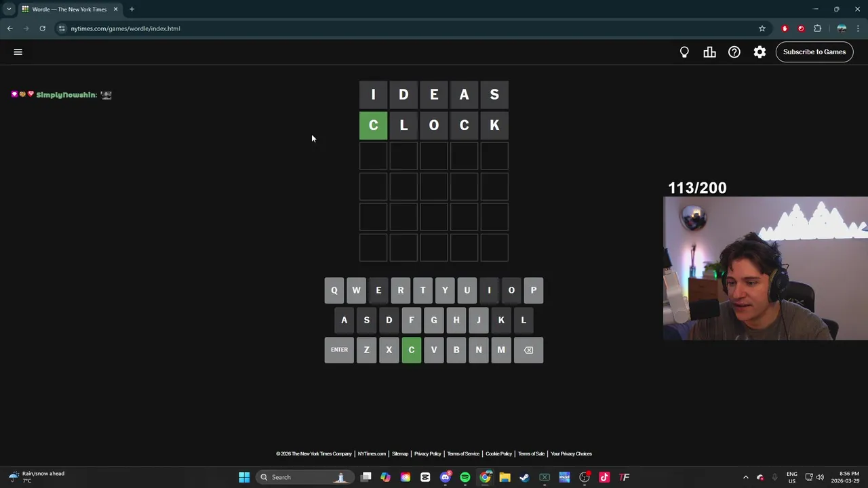The width and height of the screenshot is (868, 488).
Task: Click the P key on the keyboard
Action: click(x=534, y=290)
